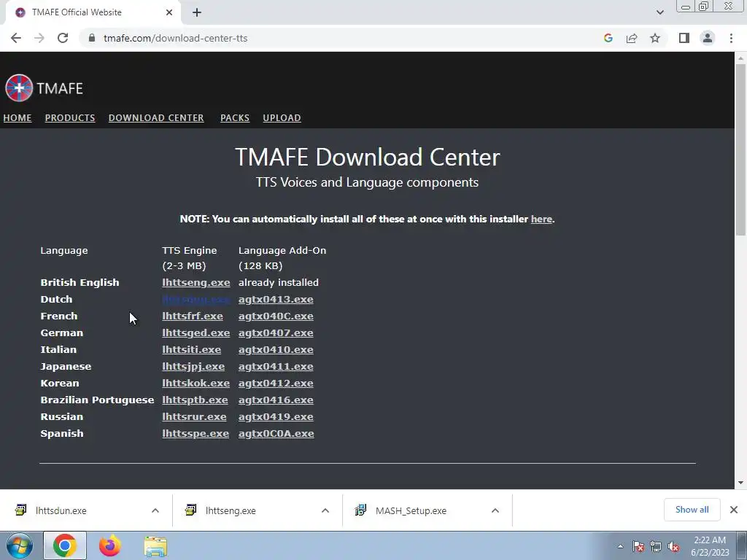
Task: Open downloaded lhttseng.exe in download bar
Action: (x=231, y=510)
